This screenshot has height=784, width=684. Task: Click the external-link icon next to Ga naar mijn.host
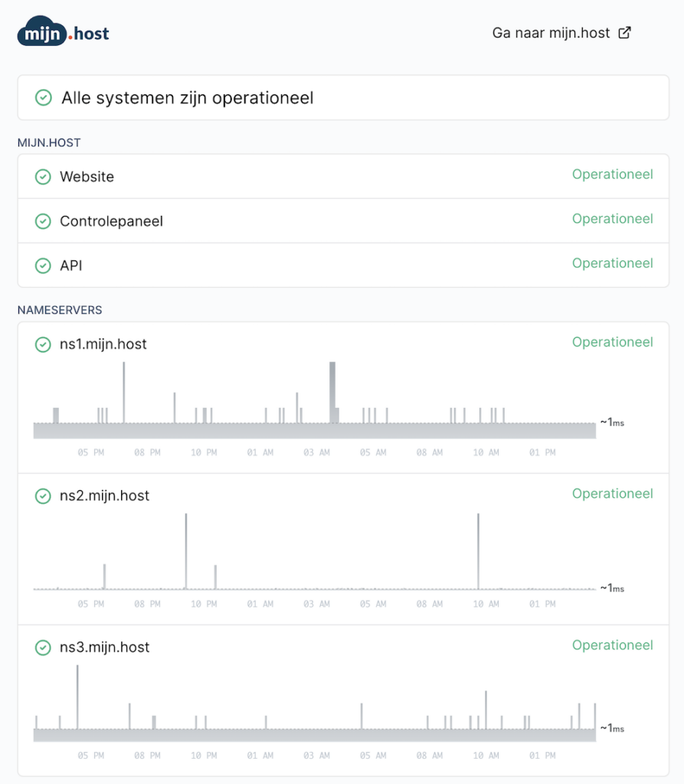(x=623, y=32)
